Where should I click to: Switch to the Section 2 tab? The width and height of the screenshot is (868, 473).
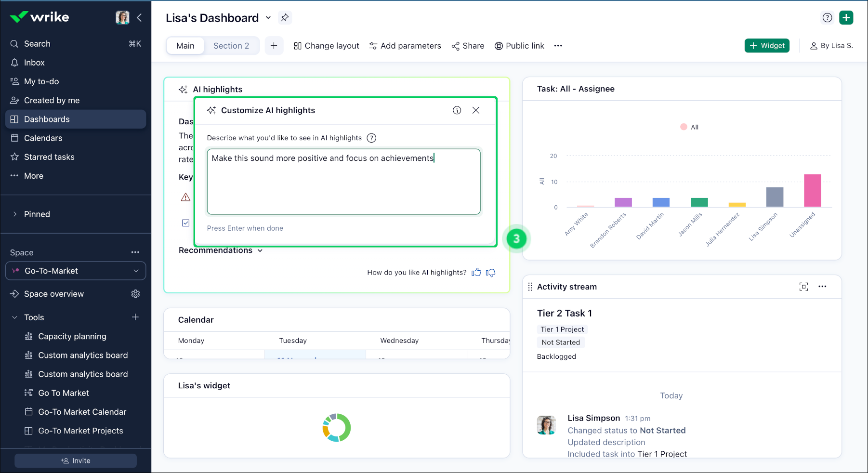(231, 46)
